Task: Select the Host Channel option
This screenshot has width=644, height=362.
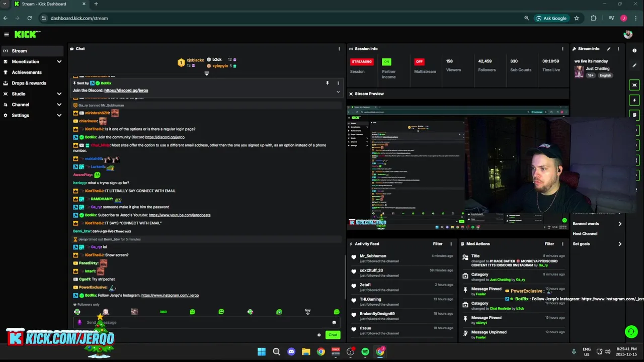Action: [x=585, y=234]
